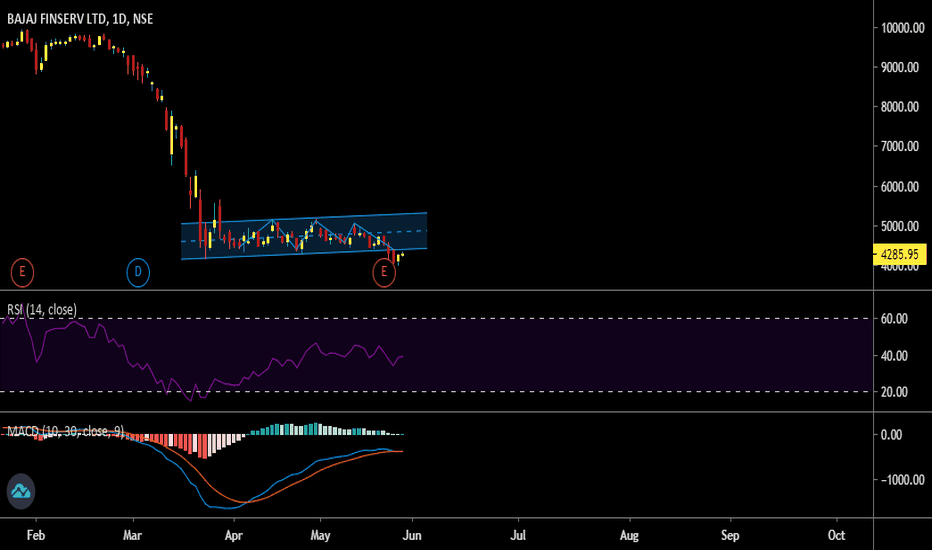Image resolution: width=932 pixels, height=550 pixels.
Task: Click the RSI 60.00 axis label
Action: (894, 319)
